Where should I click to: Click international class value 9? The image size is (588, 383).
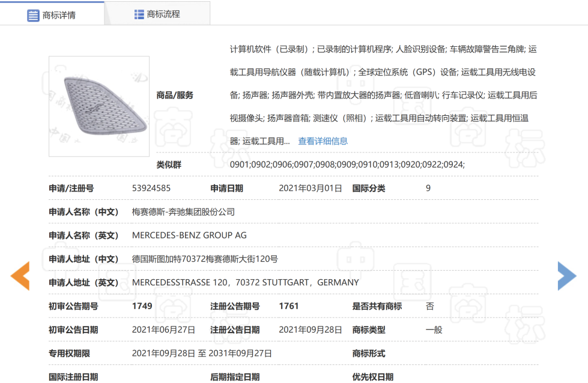point(428,188)
